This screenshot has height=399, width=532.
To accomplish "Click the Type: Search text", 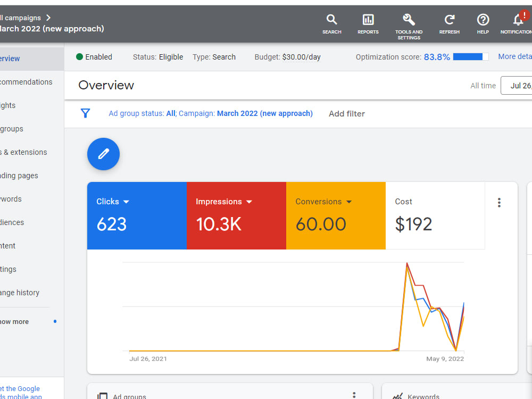I will click(214, 57).
